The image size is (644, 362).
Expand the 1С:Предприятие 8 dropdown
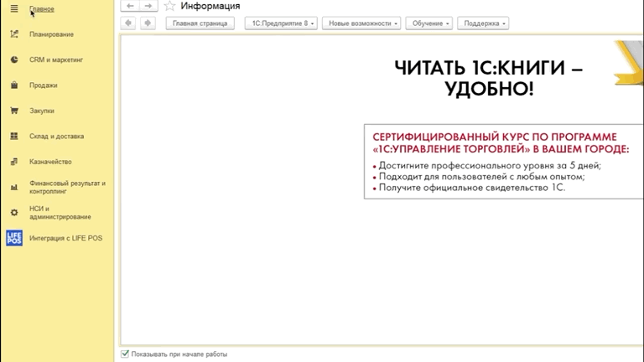(x=281, y=23)
